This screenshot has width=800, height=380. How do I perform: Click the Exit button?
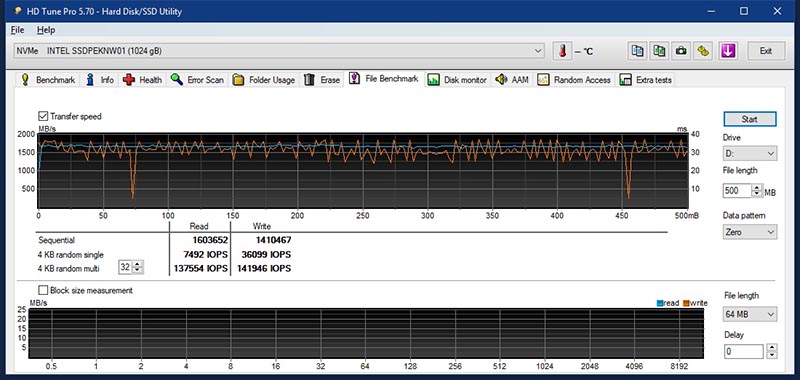click(x=765, y=51)
